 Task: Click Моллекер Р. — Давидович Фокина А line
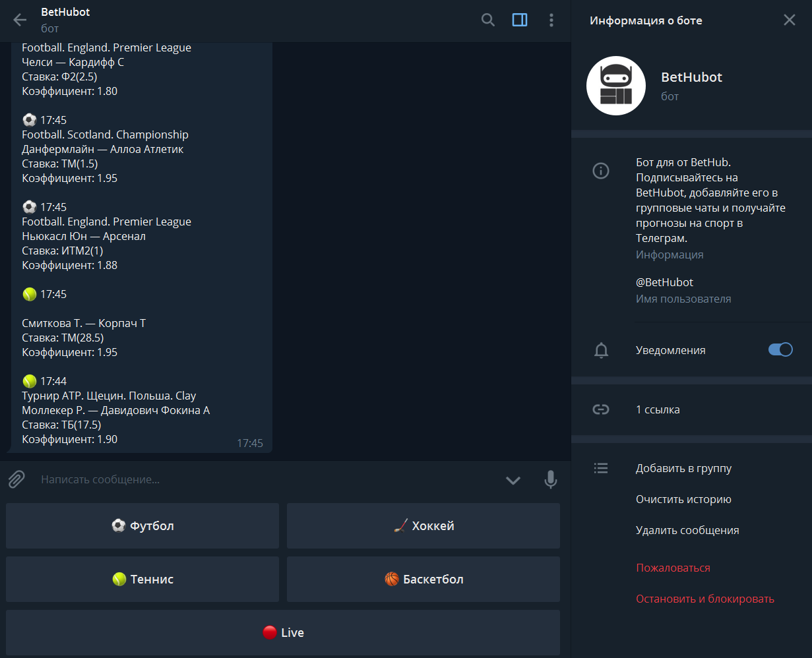point(115,410)
